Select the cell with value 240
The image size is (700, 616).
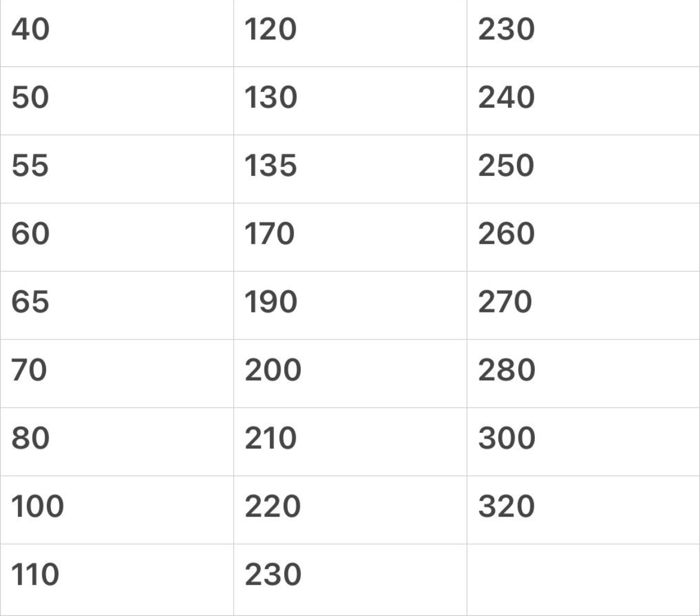click(x=506, y=98)
